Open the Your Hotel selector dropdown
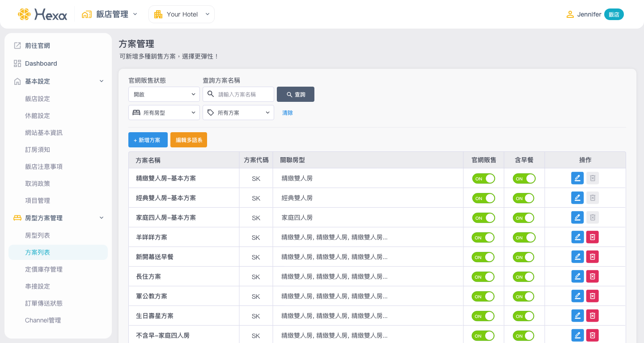Screen dimensions: 644x343 [182, 14]
